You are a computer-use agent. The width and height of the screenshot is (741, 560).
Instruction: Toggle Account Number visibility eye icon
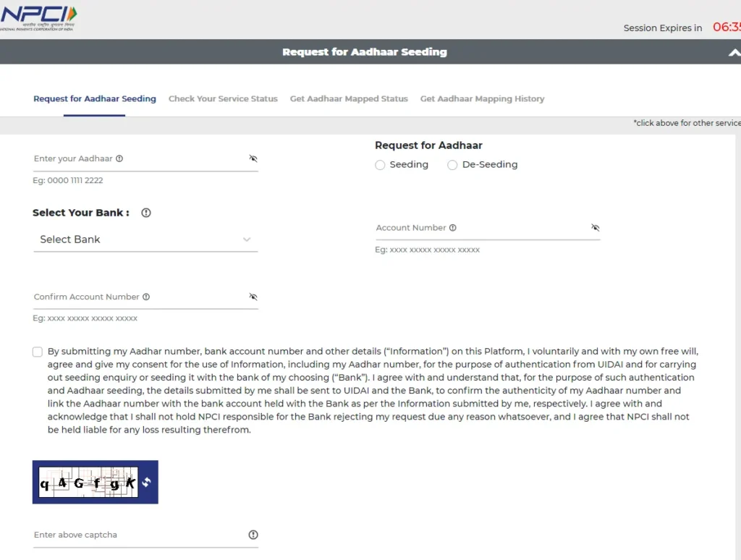click(x=596, y=227)
